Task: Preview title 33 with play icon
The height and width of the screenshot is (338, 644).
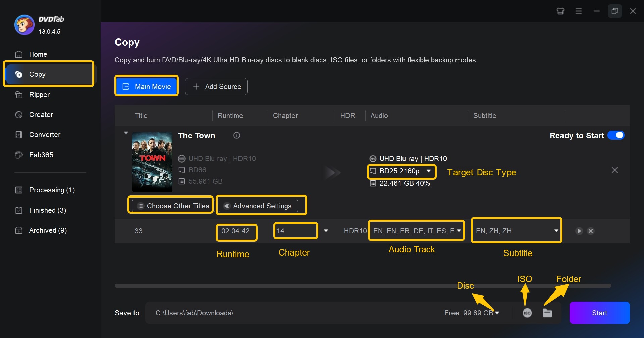Action: (x=579, y=231)
